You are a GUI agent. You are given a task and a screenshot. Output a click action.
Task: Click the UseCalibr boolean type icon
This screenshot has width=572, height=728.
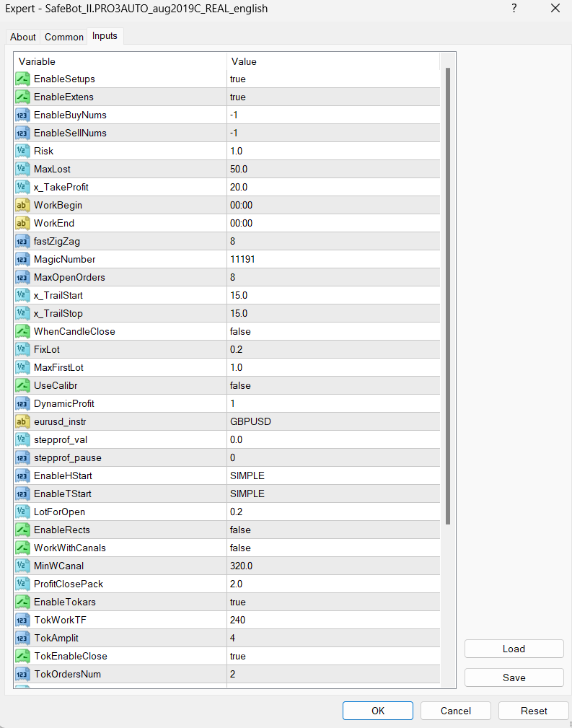23,386
